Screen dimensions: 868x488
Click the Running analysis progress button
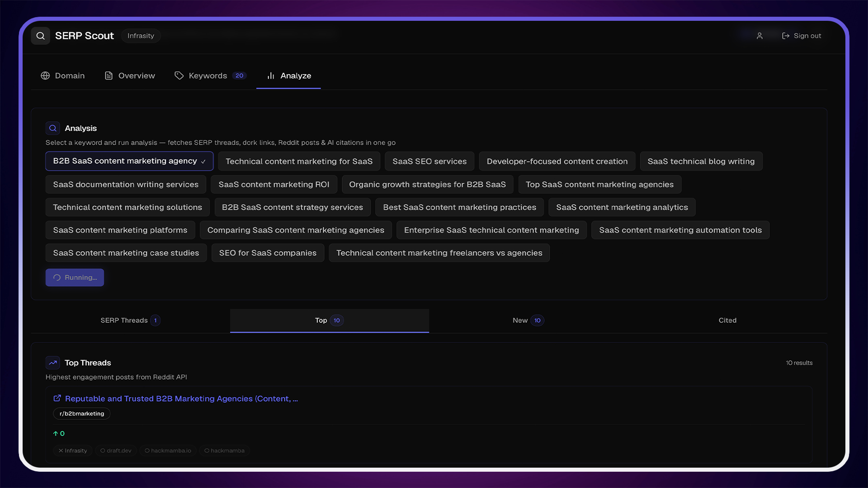(x=75, y=277)
